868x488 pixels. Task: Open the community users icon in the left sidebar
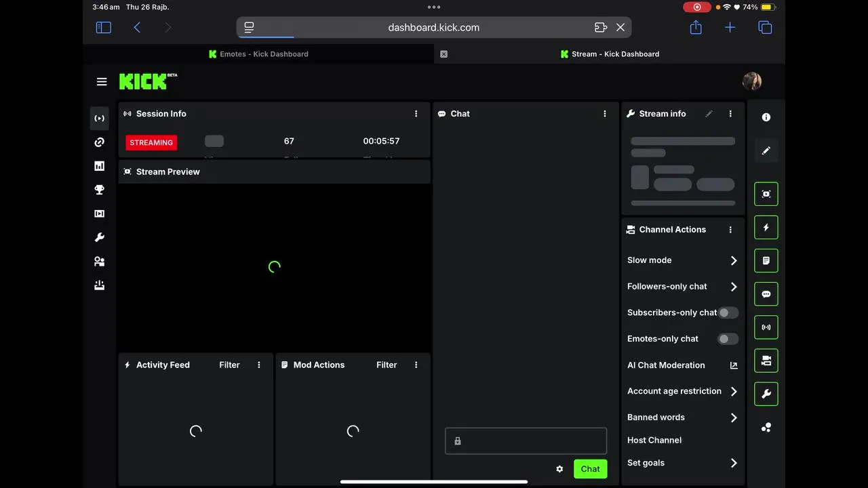point(99,262)
